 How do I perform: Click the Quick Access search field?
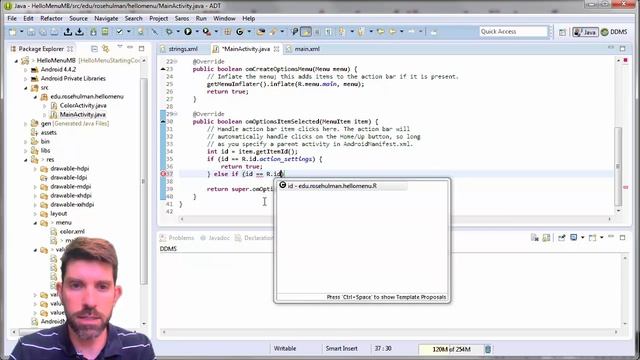point(513,31)
